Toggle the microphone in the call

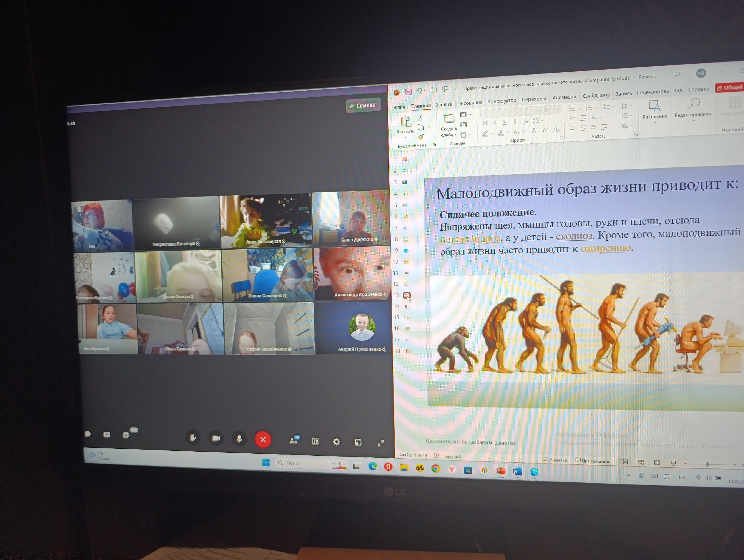click(239, 439)
